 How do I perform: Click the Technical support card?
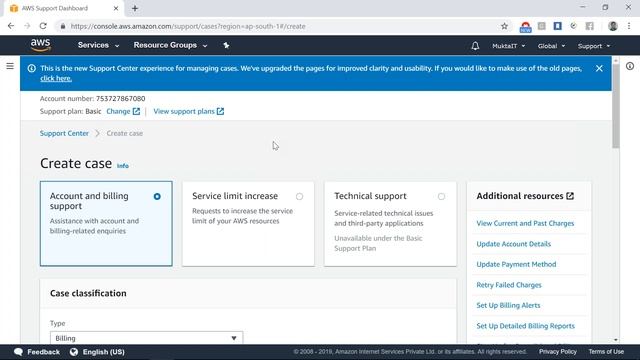click(390, 224)
